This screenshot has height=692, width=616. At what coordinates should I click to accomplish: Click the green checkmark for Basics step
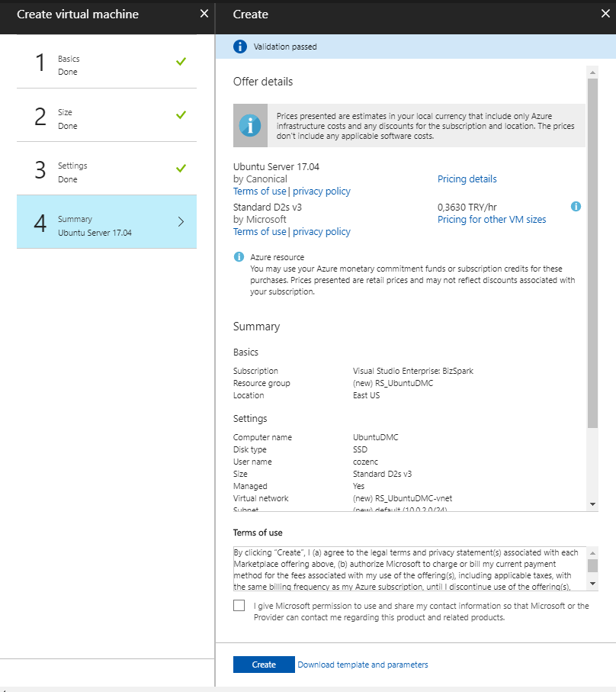pos(181,61)
